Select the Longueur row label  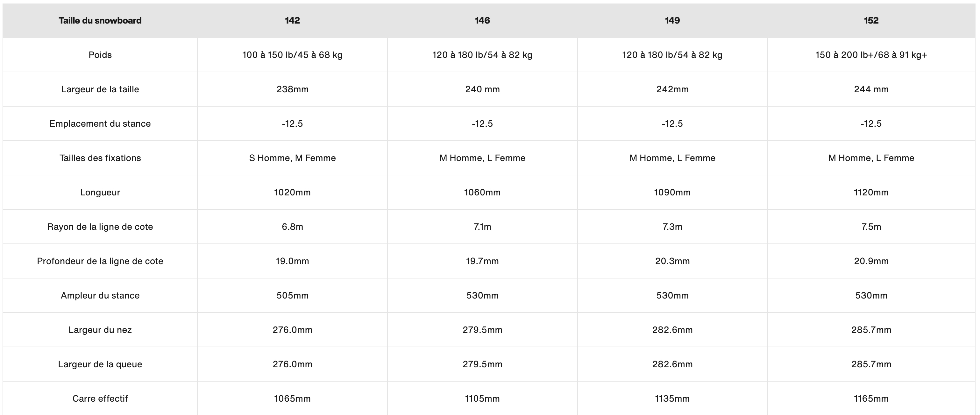[100, 193]
